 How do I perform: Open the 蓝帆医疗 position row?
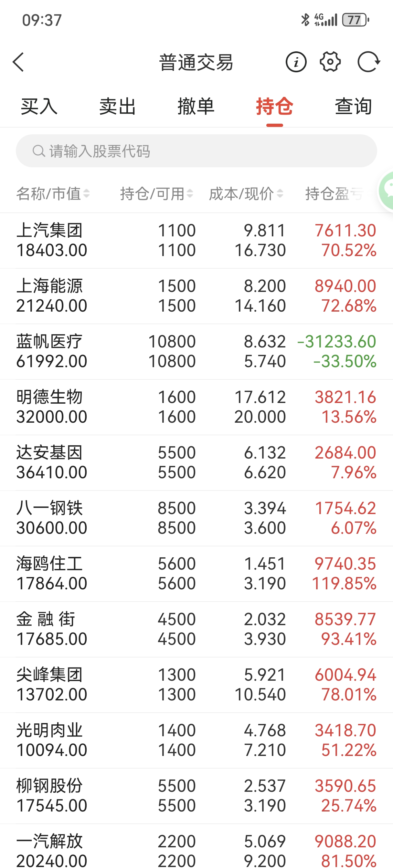[x=196, y=352]
